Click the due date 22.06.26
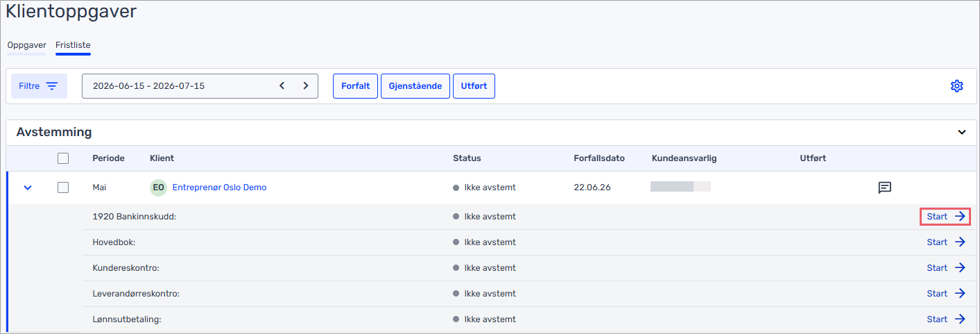980x334 pixels. [592, 187]
